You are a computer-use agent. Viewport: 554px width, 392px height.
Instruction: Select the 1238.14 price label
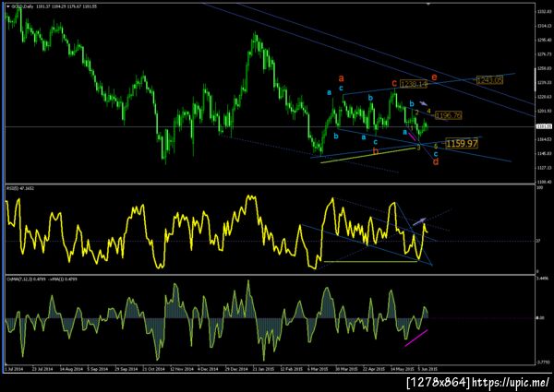pyautogui.click(x=414, y=84)
